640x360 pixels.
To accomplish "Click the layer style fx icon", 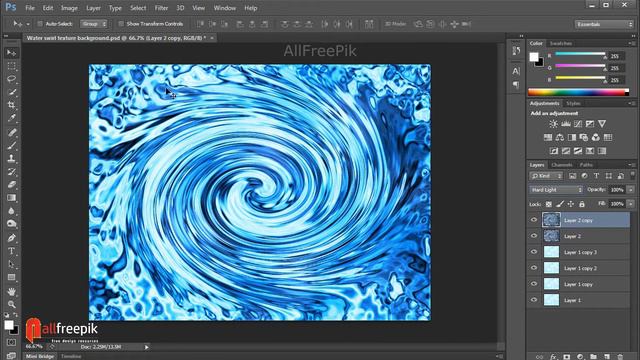I will [553, 357].
